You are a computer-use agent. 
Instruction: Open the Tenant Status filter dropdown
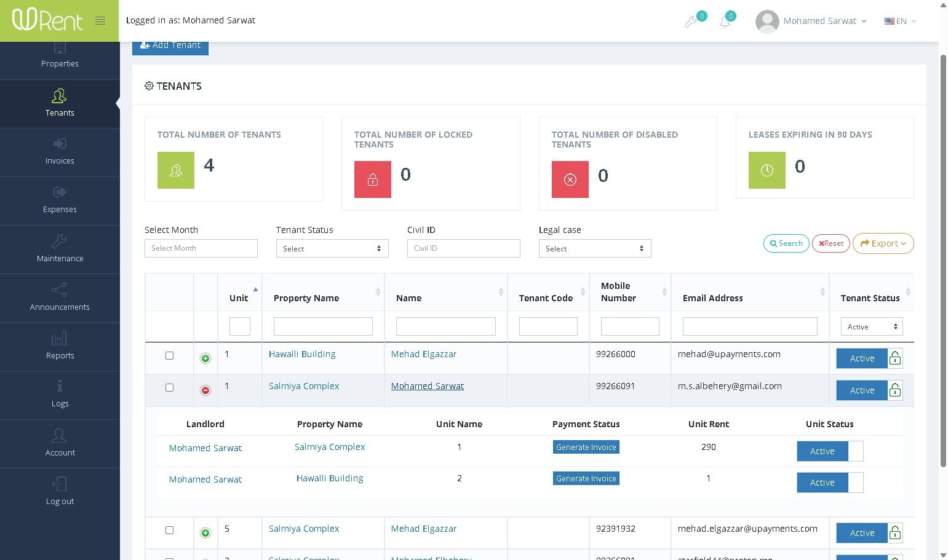point(332,248)
